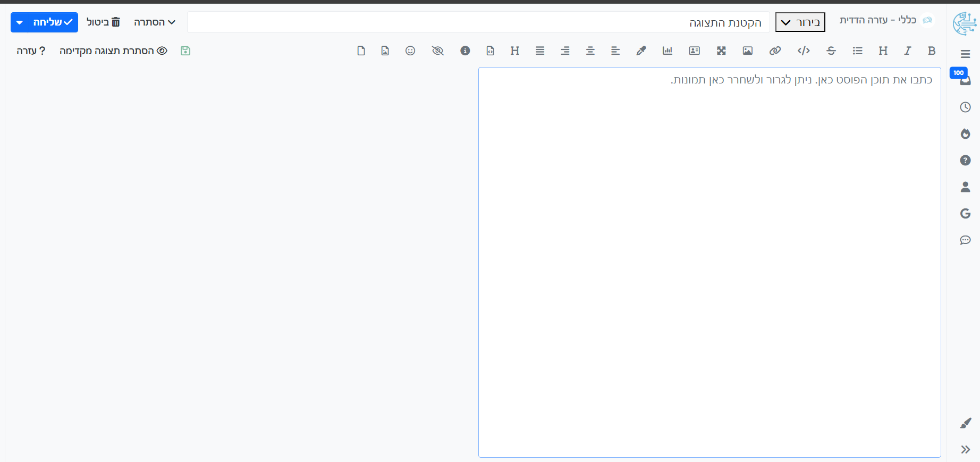
Task: Open the sidebar hamburger menu
Action: tap(965, 54)
